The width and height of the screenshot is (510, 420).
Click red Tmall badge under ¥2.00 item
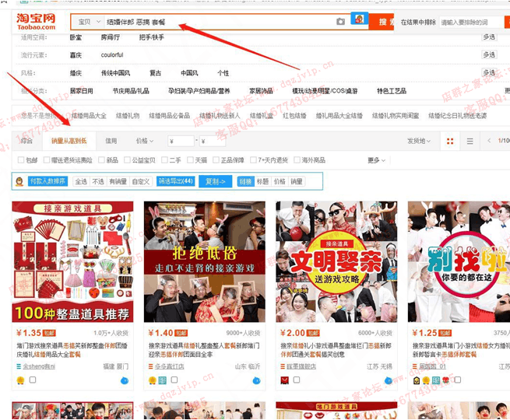click(x=285, y=380)
